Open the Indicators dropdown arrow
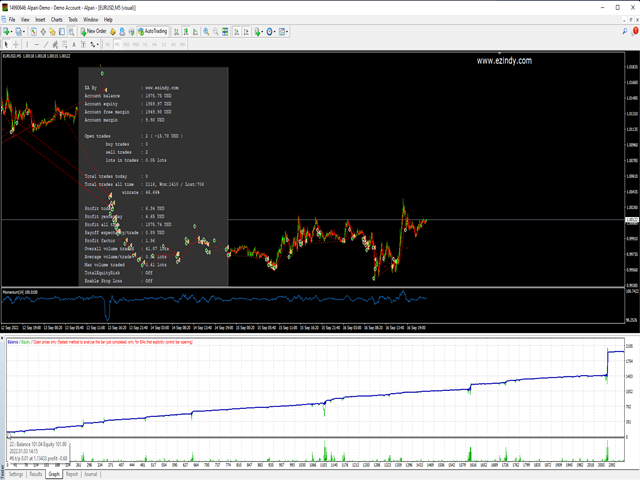The height and width of the screenshot is (480, 640). pyautogui.click(x=262, y=31)
